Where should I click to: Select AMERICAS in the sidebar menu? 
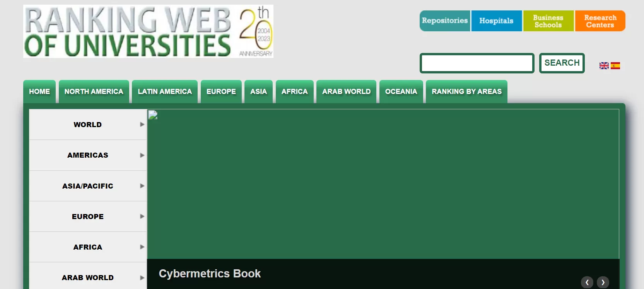point(88,155)
